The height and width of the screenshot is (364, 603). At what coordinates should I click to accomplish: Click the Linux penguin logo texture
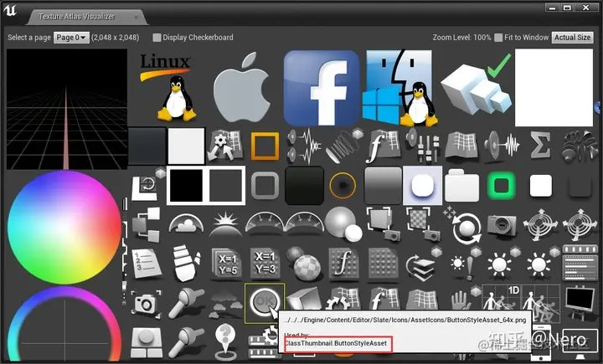pos(168,87)
